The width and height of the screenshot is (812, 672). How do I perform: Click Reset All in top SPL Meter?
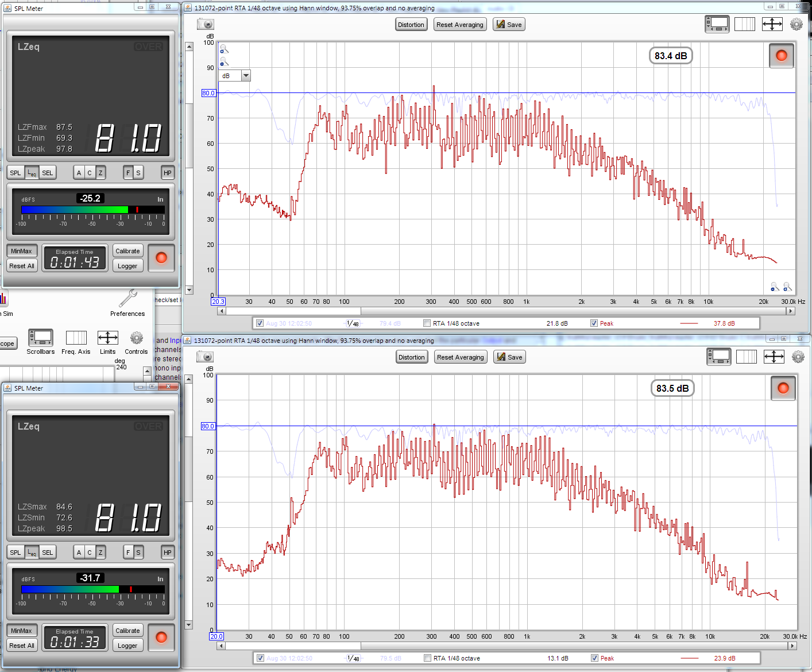22,266
